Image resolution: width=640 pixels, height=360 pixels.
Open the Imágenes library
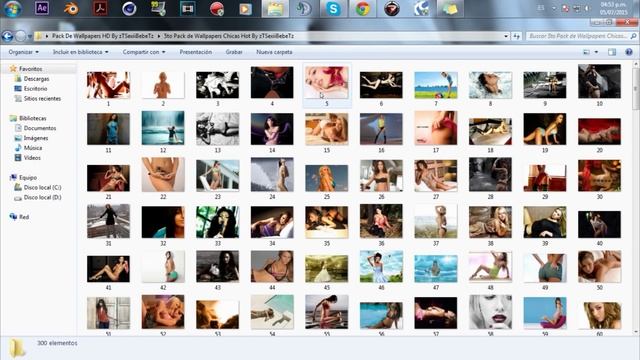pyautogui.click(x=36, y=138)
